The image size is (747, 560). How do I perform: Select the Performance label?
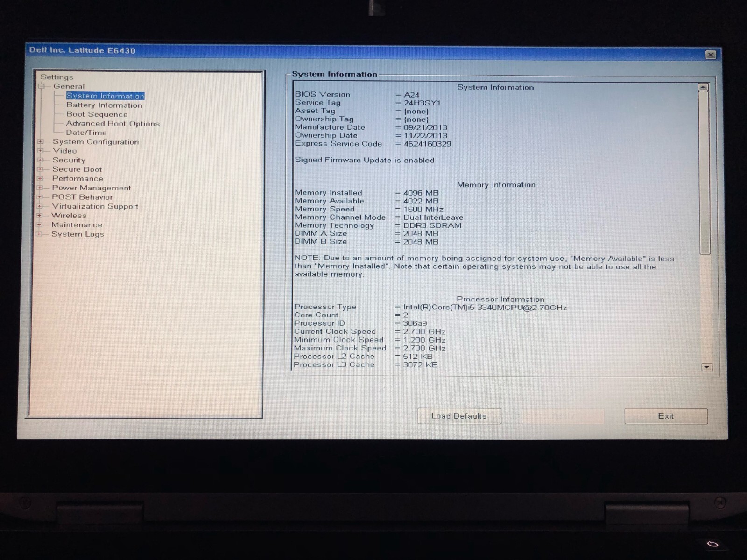coord(78,178)
